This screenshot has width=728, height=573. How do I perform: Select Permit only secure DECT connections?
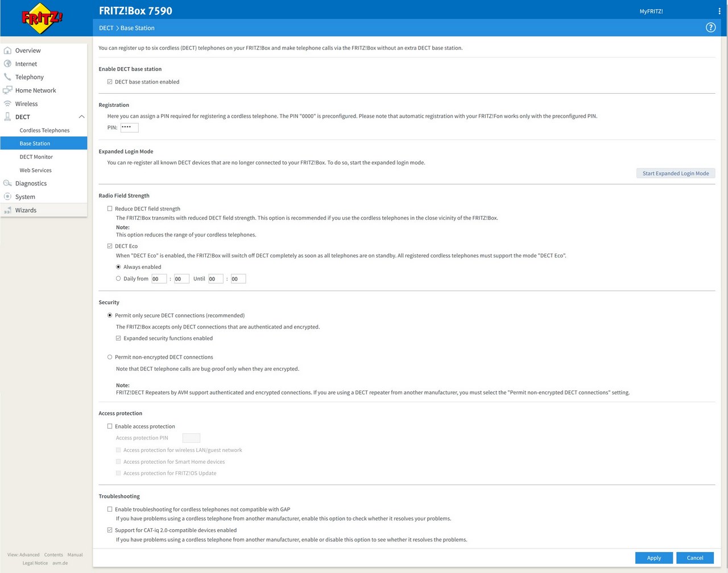[110, 315]
